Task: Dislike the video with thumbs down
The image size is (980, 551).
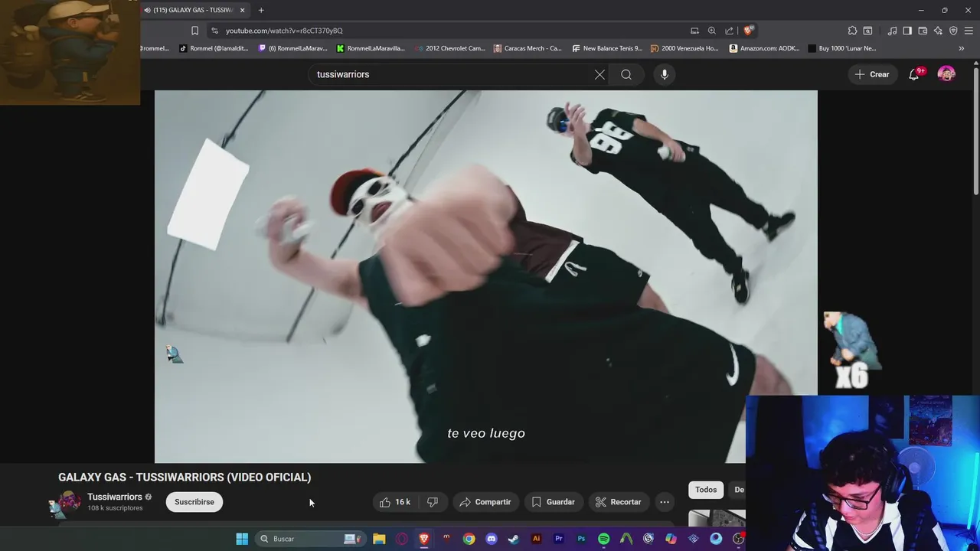Action: click(x=433, y=502)
